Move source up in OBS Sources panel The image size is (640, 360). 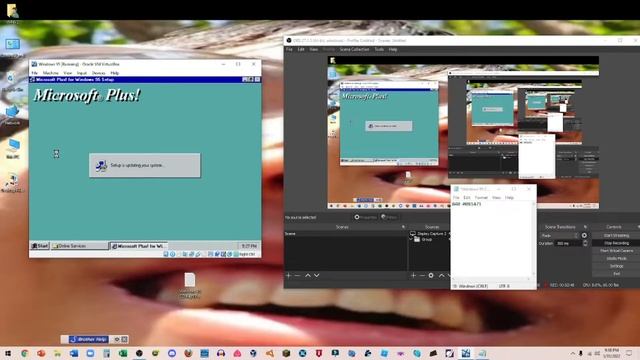tap(441, 276)
